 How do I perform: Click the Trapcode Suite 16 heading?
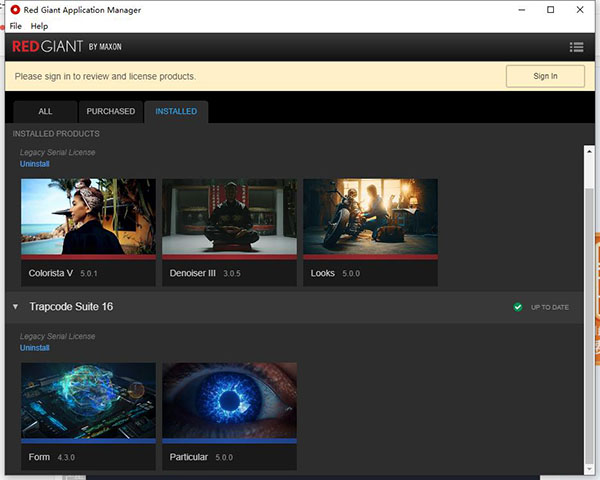click(71, 307)
